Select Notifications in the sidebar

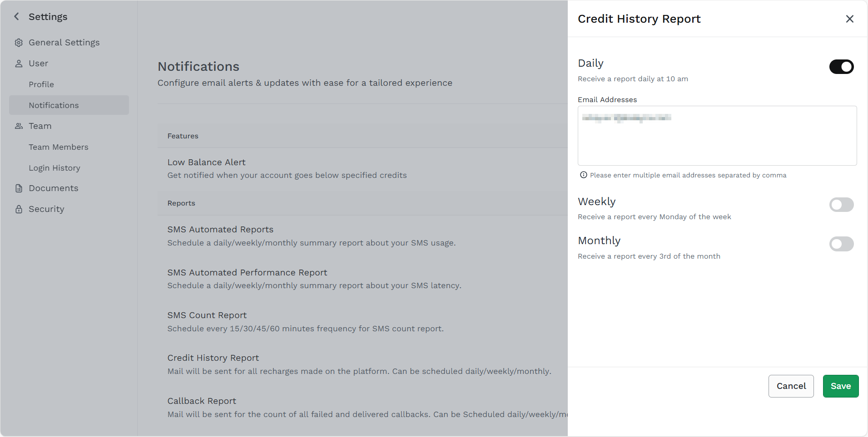click(x=54, y=105)
